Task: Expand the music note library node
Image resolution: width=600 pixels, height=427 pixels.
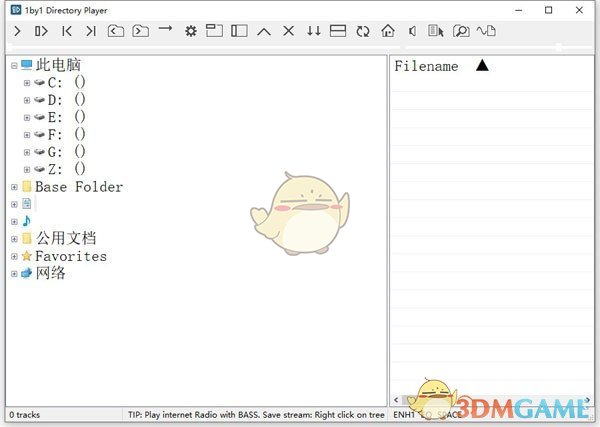Action: click(x=14, y=222)
